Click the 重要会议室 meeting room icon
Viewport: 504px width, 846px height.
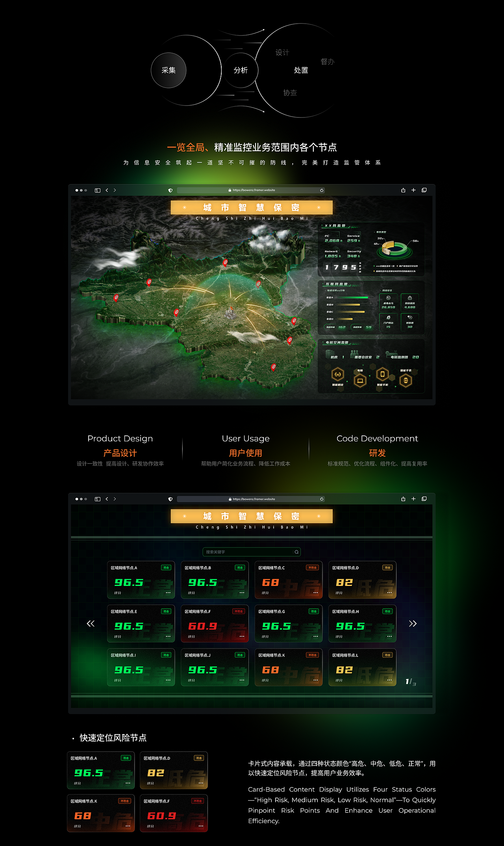coord(354,354)
